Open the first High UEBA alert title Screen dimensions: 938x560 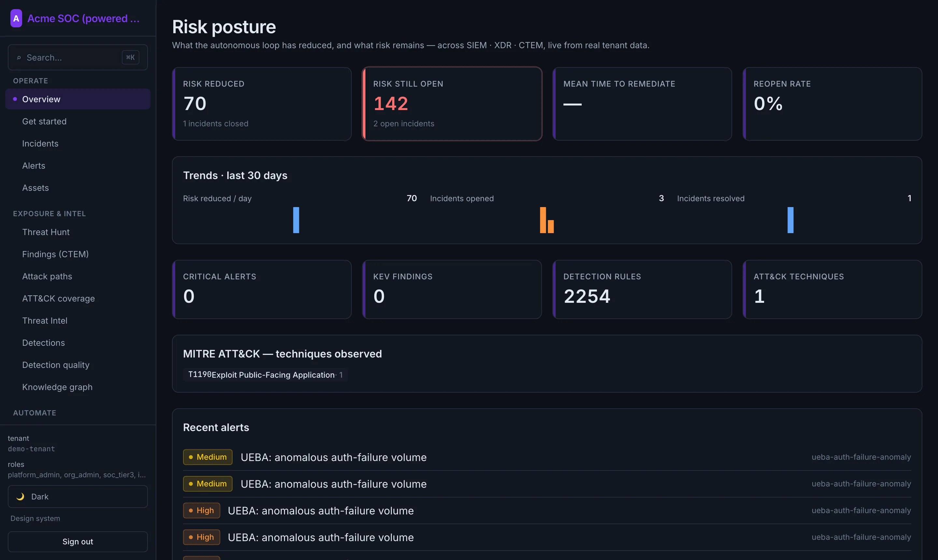click(321, 511)
